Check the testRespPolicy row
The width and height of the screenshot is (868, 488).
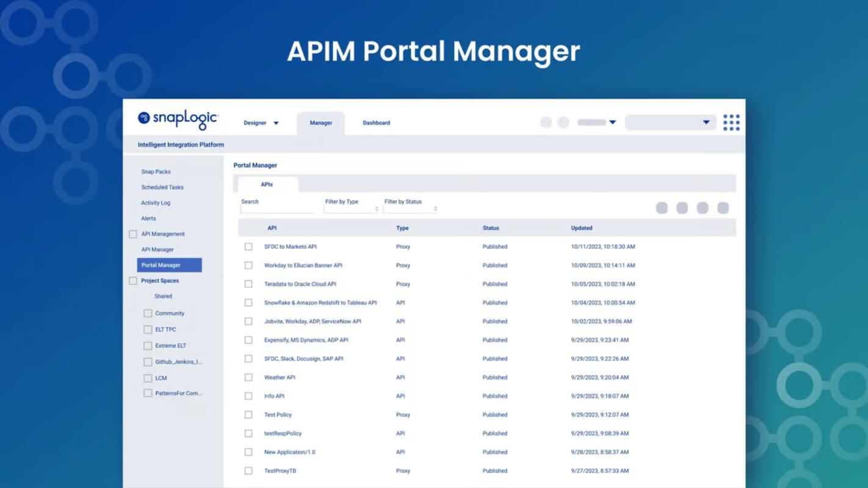point(248,434)
